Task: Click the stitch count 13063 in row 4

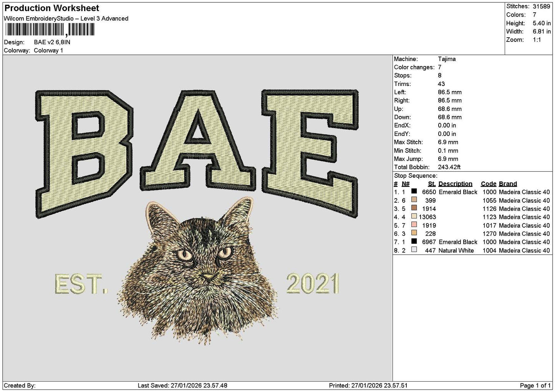Action: click(427, 217)
